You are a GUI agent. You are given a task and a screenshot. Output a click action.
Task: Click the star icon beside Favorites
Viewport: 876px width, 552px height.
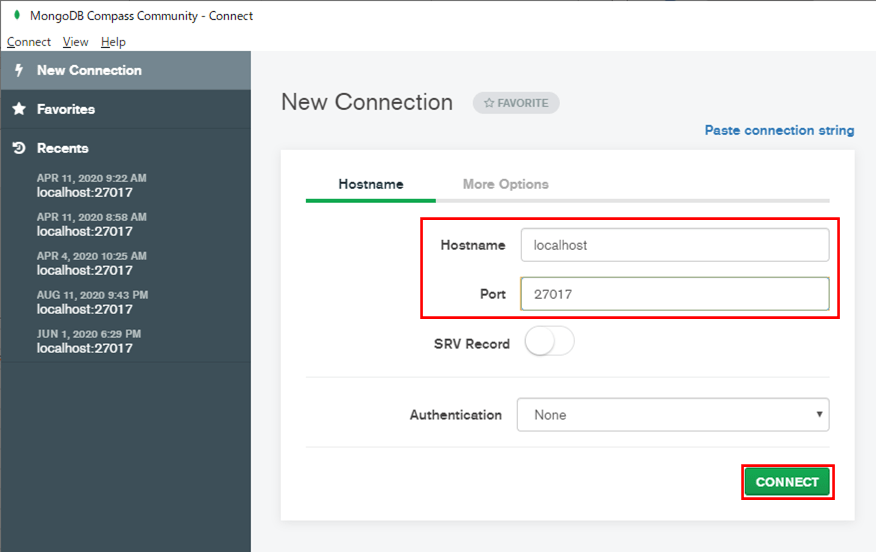[x=18, y=109]
